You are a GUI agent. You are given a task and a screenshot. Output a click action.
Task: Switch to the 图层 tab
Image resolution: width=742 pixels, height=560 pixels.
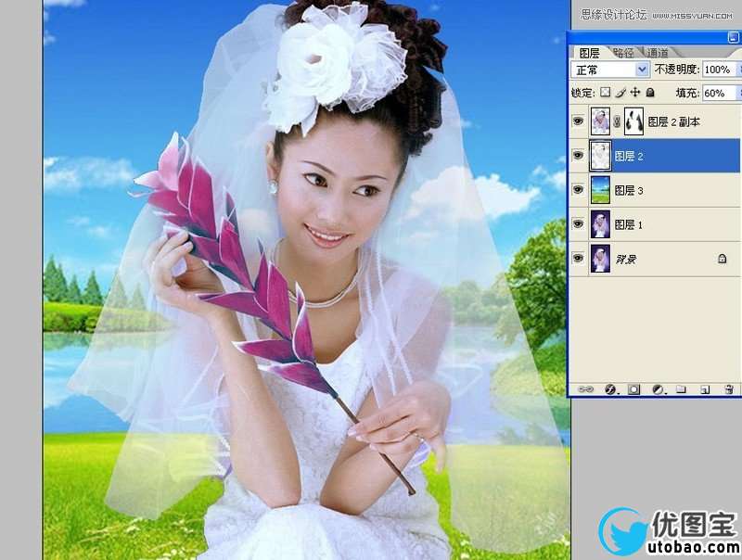click(589, 53)
